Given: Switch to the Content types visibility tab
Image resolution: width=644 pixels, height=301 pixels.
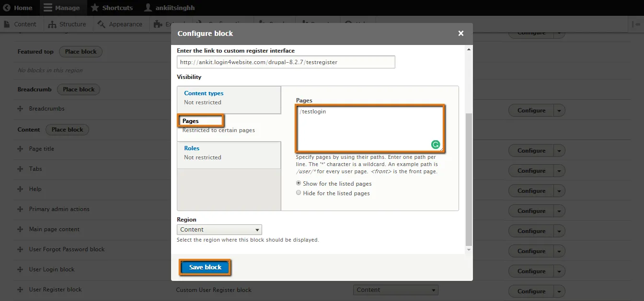Looking at the screenshot, I should [204, 94].
